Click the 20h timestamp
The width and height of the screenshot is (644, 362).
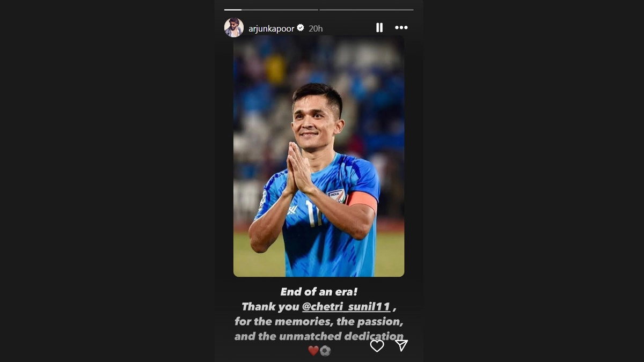coord(316,28)
